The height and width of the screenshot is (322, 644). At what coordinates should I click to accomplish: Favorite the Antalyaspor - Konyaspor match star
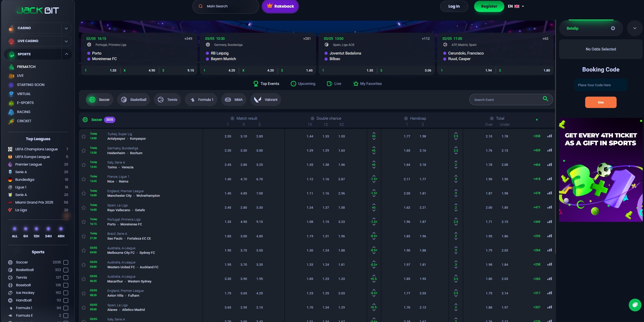coord(84,136)
